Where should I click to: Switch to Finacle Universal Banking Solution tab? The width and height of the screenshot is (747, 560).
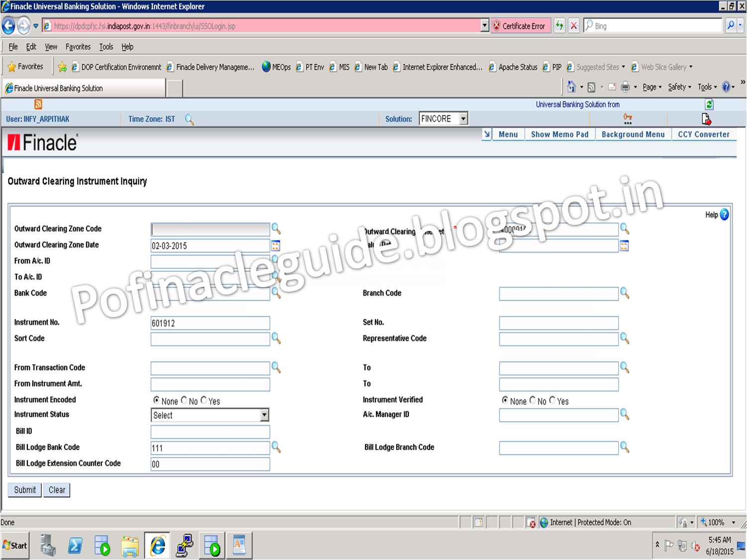tap(84, 88)
